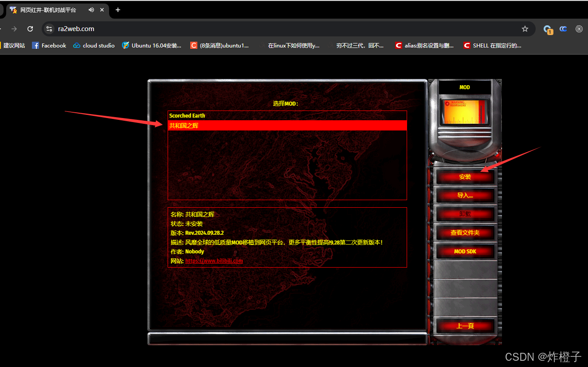588x367 pixels.
Task: Click the 选择MOD: heading
Action: [x=286, y=103]
